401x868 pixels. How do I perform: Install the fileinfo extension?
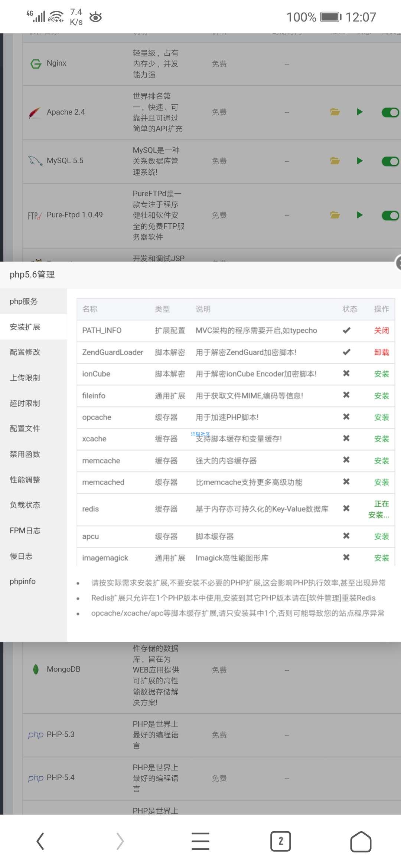pos(381,396)
